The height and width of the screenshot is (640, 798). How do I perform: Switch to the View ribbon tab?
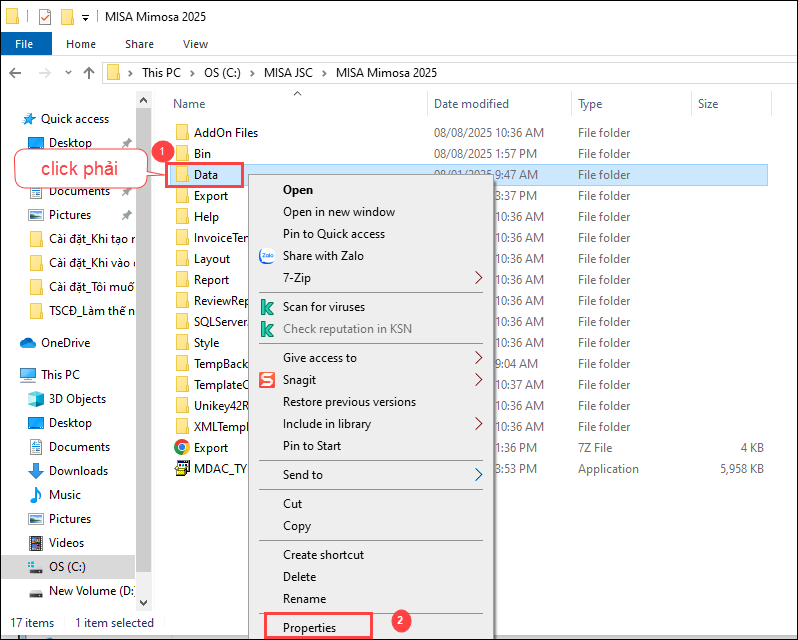(x=195, y=44)
